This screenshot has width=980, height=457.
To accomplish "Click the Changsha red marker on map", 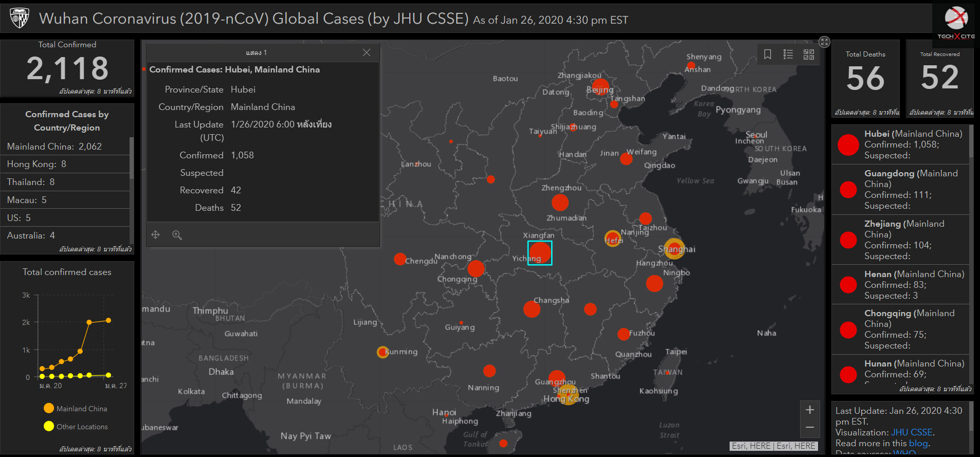I will [x=532, y=309].
